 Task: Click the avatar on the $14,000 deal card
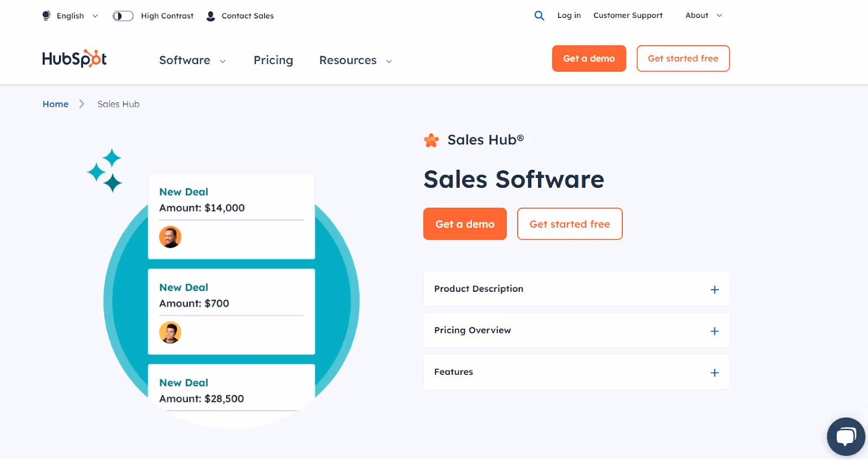click(170, 237)
